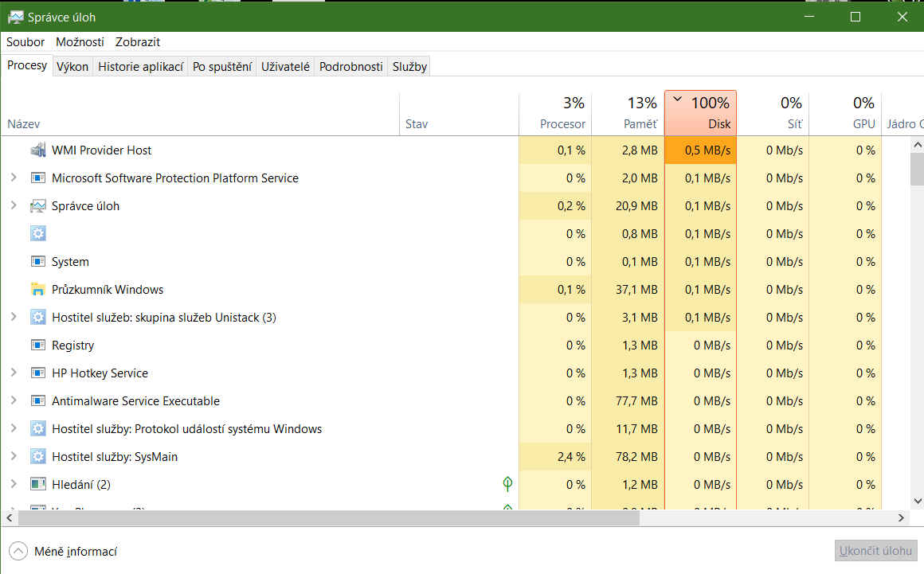Expand Microsoft Software Protection Platform Service
Viewport: 924px width, 574px height.
coord(14,178)
